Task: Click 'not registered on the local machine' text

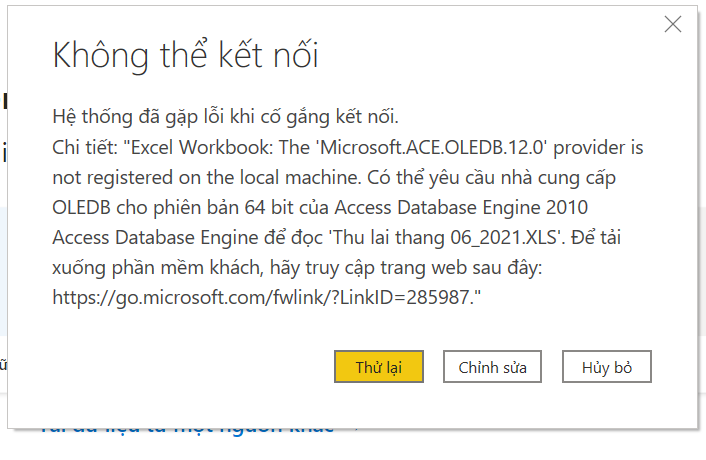Action: point(207,178)
